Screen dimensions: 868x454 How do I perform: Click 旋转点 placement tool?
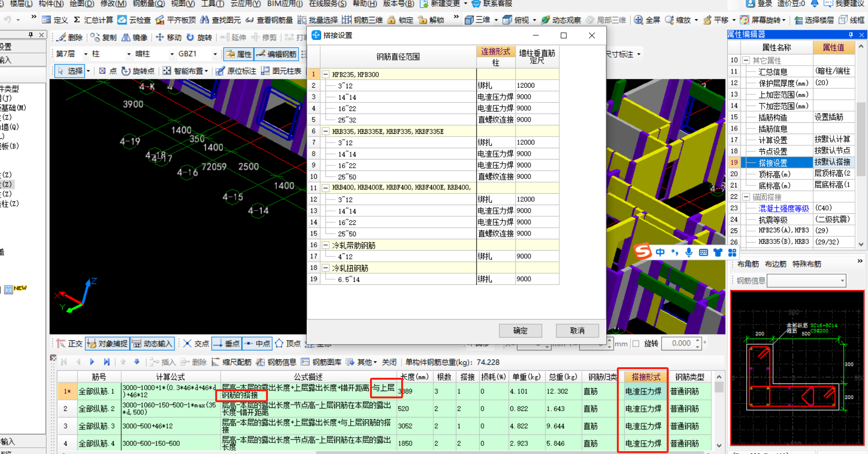[x=138, y=70]
